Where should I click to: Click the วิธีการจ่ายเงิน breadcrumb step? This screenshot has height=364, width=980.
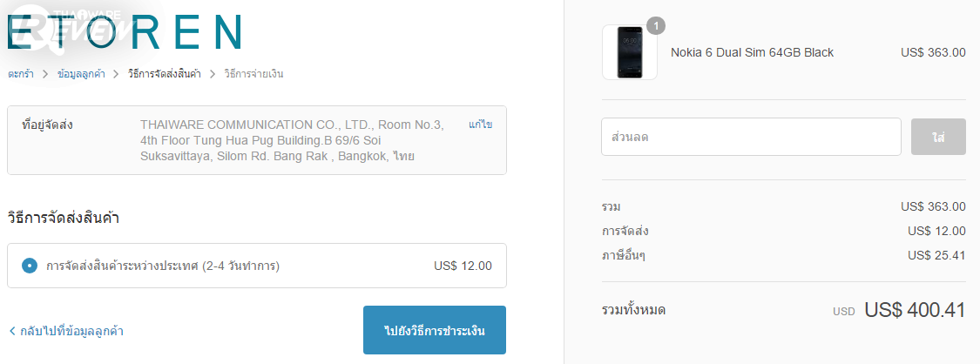click(x=253, y=74)
